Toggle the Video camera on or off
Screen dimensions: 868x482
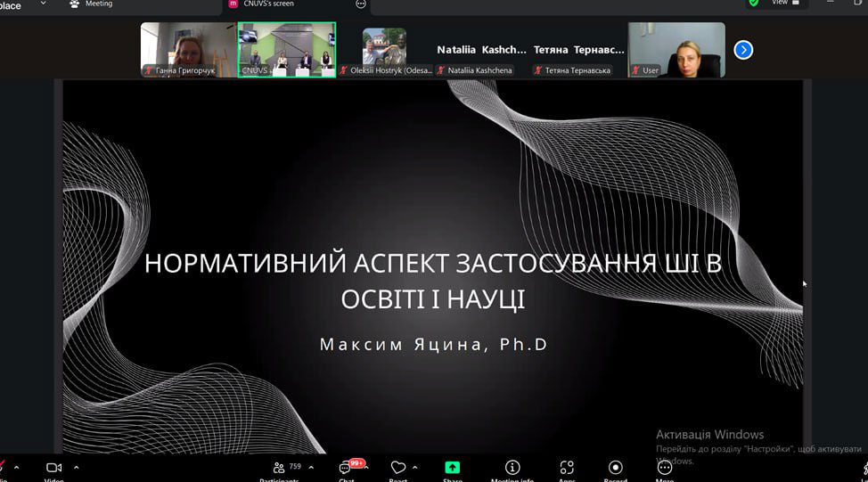coord(53,468)
